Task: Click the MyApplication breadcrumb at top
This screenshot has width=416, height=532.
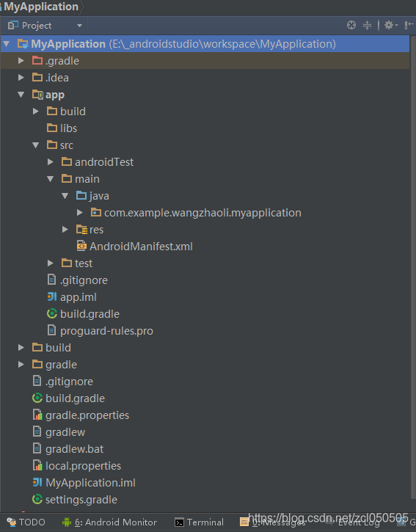Action: pyautogui.click(x=41, y=7)
